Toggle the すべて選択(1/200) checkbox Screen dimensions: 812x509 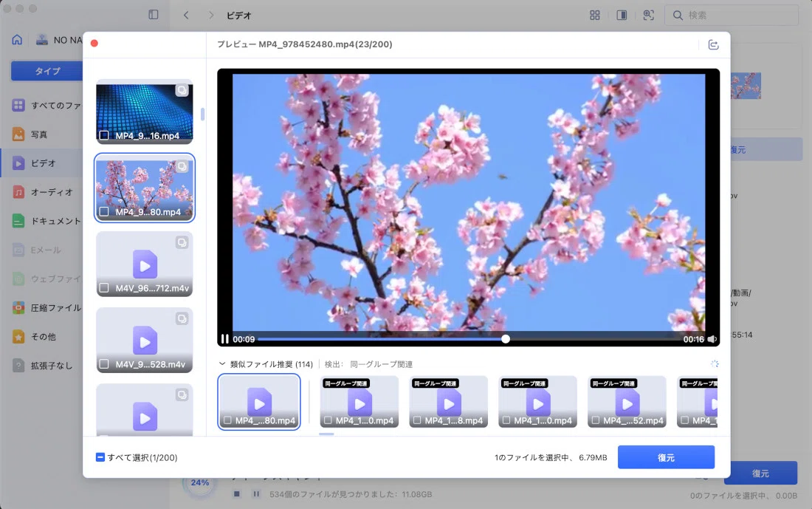pyautogui.click(x=100, y=457)
